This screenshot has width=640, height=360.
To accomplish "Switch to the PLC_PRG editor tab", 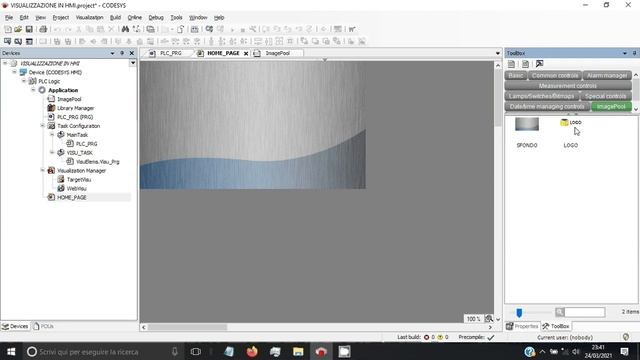I will (171, 53).
